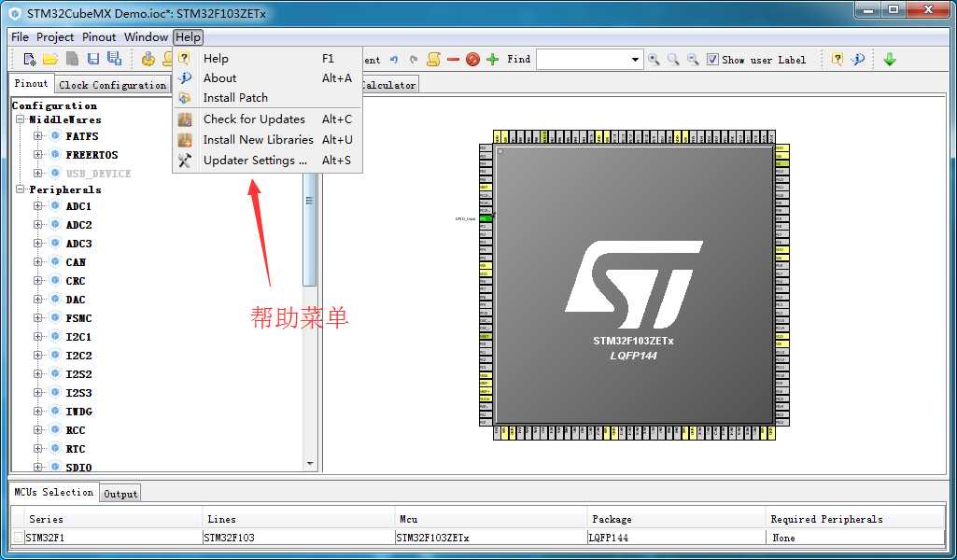Switch to the Output tab

tap(120, 494)
